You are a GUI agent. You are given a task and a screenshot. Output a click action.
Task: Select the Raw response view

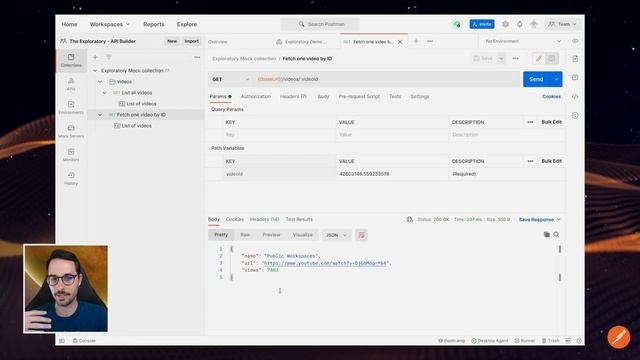[x=245, y=235]
